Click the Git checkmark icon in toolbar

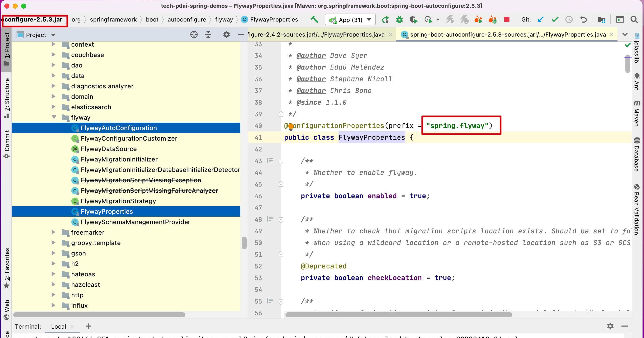(555, 20)
